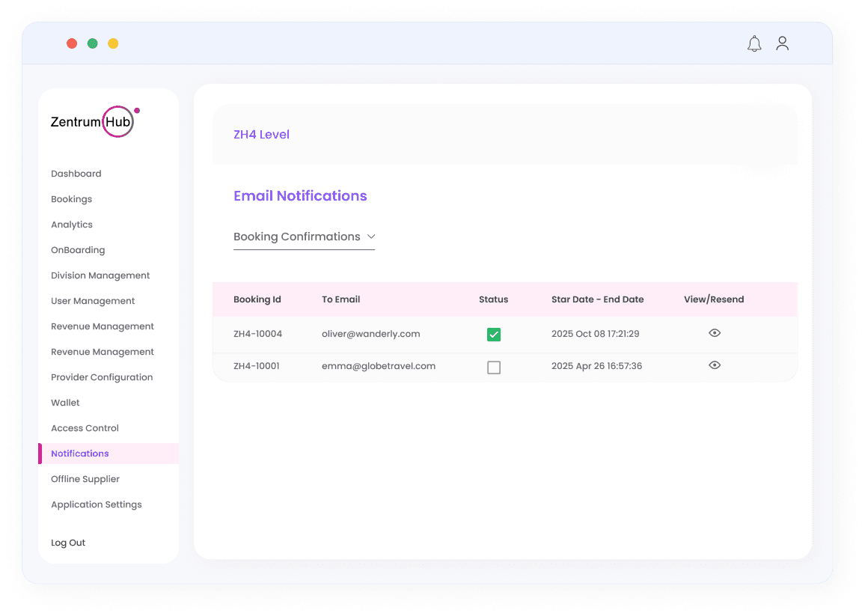The width and height of the screenshot is (865, 616).
Task: Open the notification bell icon
Action: [x=754, y=43]
